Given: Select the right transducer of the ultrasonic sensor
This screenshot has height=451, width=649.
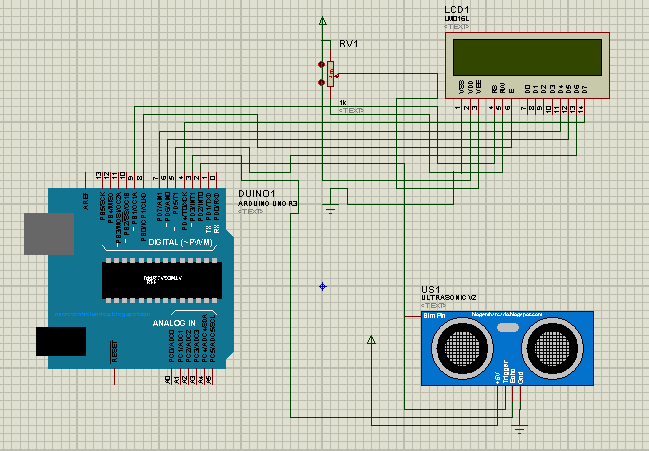Looking at the screenshot, I should [x=552, y=349].
